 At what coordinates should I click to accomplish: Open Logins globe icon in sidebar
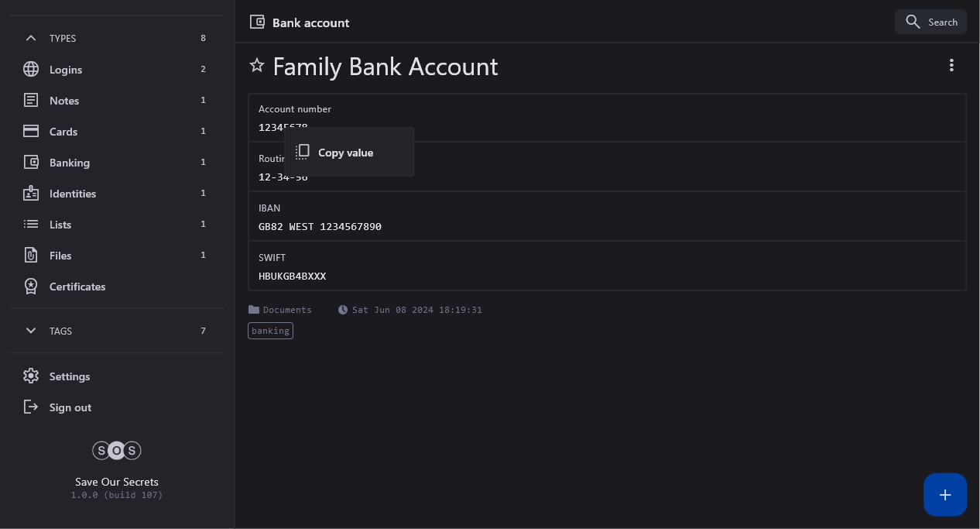(31, 70)
